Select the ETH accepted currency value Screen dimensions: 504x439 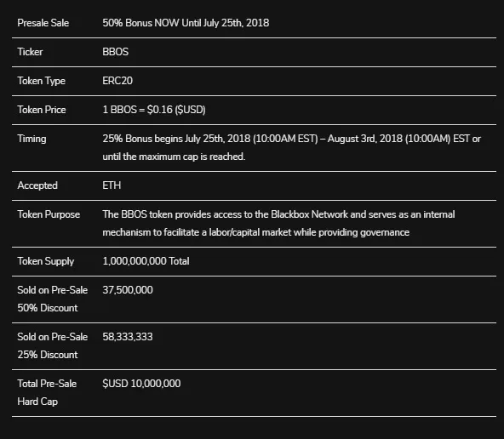click(112, 185)
